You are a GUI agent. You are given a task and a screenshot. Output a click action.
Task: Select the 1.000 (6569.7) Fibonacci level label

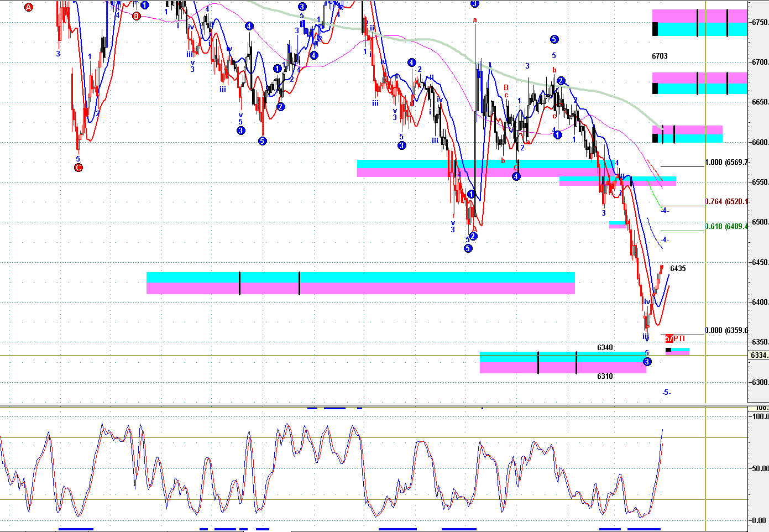coord(726,163)
